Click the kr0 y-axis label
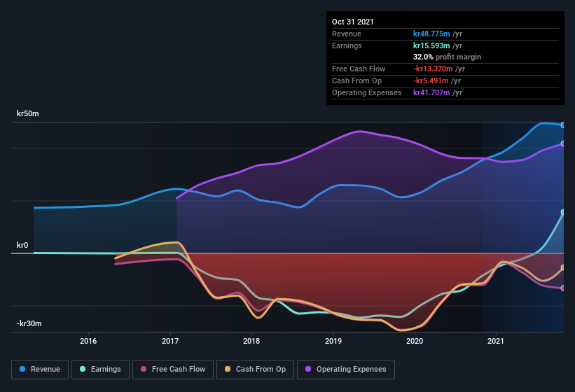The height and width of the screenshot is (392, 575). (22, 245)
